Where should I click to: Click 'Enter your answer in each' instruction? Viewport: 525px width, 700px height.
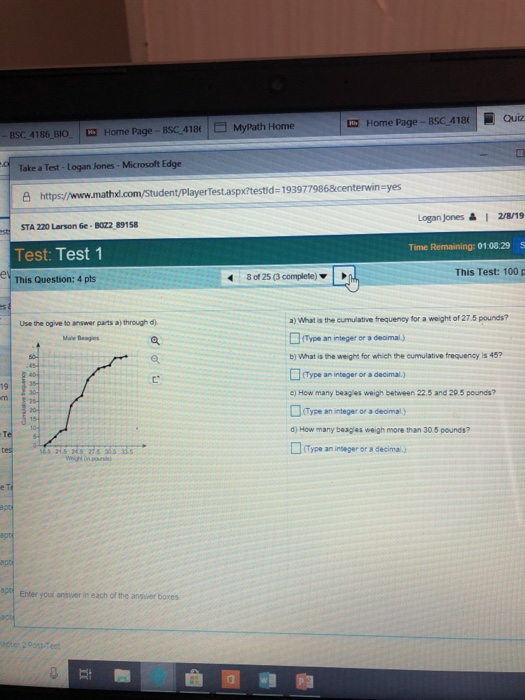tap(100, 595)
